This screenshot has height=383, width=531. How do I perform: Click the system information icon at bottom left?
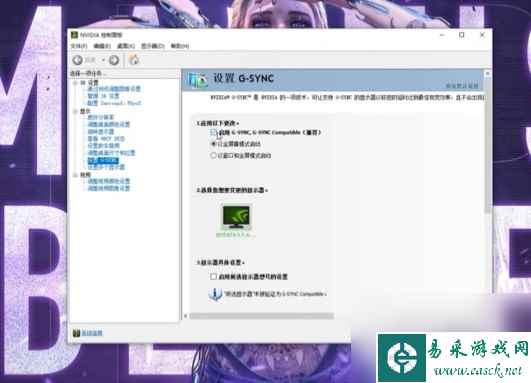[x=76, y=333]
